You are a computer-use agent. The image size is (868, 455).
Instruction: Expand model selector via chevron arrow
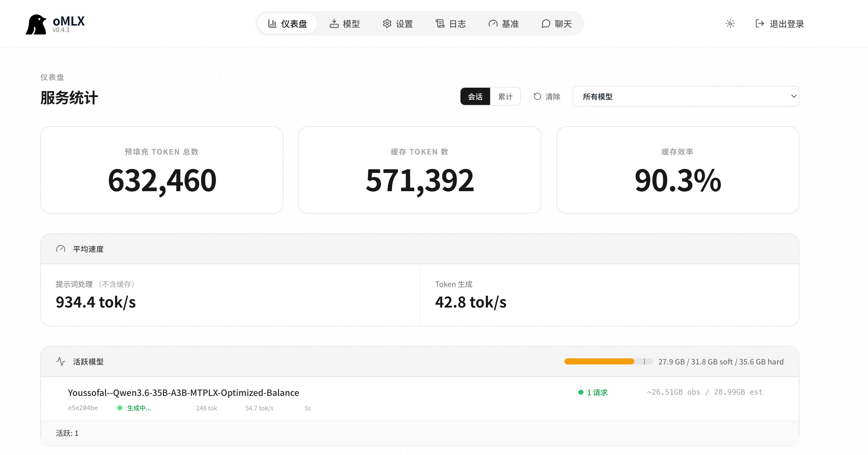tap(793, 96)
